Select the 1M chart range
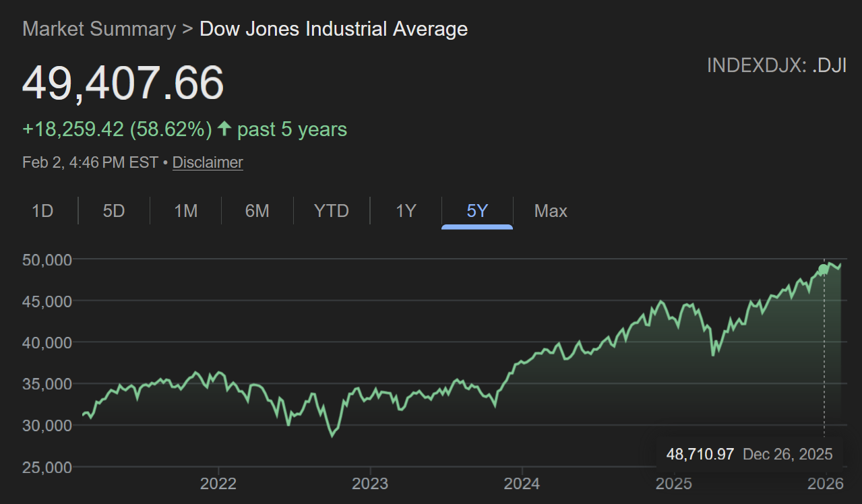Image resolution: width=862 pixels, height=504 pixels. (x=185, y=211)
